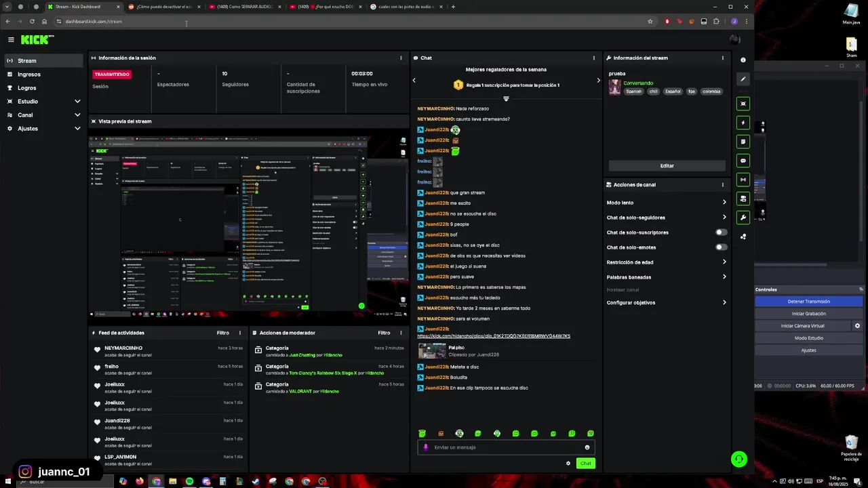Open Restricción de edad options arrow
Image resolution: width=868 pixels, height=488 pixels.
click(x=724, y=262)
